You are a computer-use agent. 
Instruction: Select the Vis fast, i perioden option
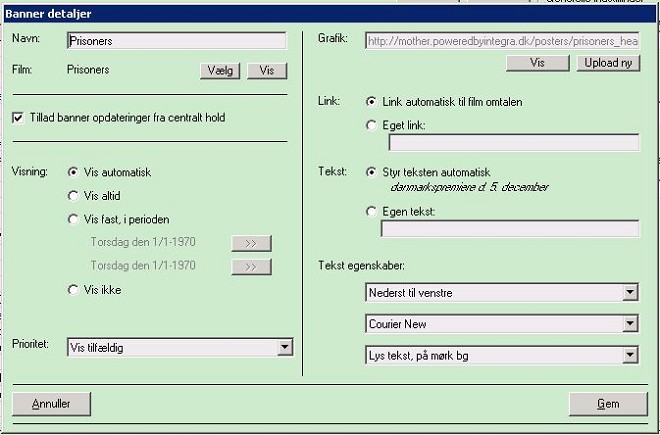[73, 219]
